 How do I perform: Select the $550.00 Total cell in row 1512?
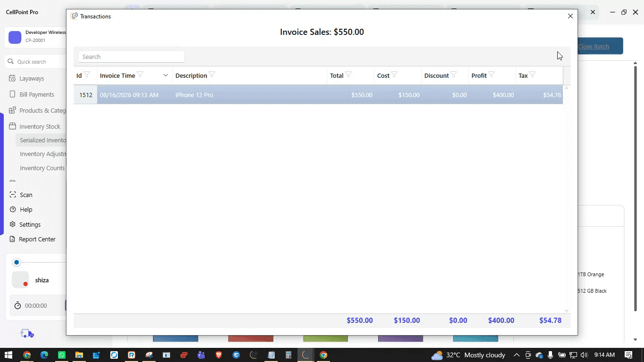pos(351,95)
